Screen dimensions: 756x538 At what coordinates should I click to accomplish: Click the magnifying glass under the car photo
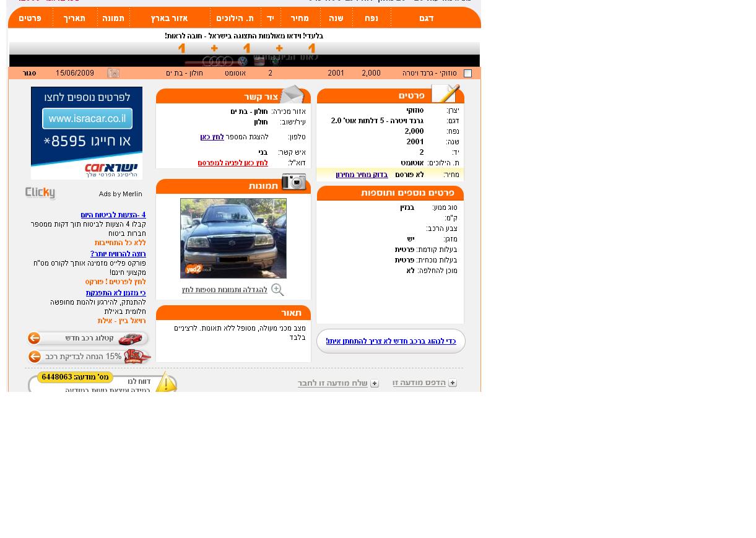click(x=277, y=290)
